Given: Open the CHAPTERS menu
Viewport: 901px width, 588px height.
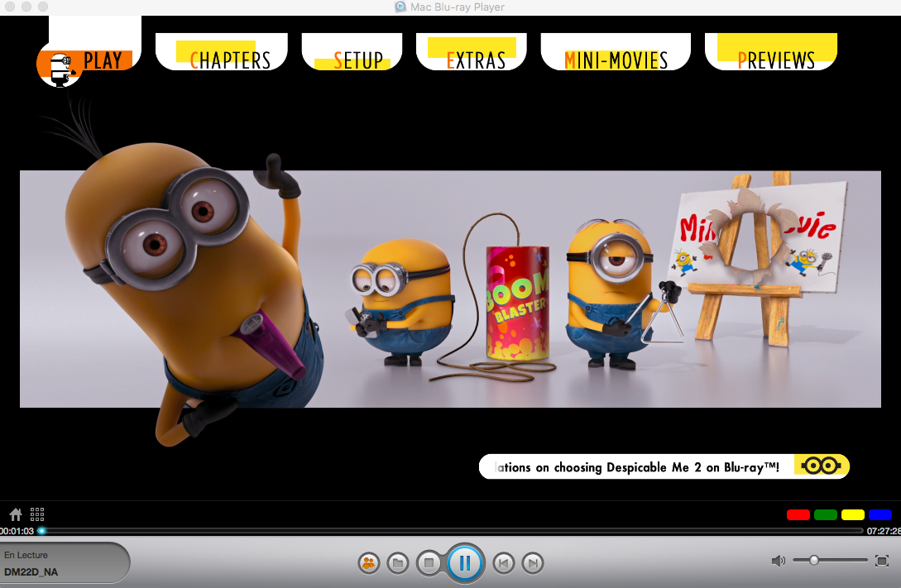Looking at the screenshot, I should [222, 52].
